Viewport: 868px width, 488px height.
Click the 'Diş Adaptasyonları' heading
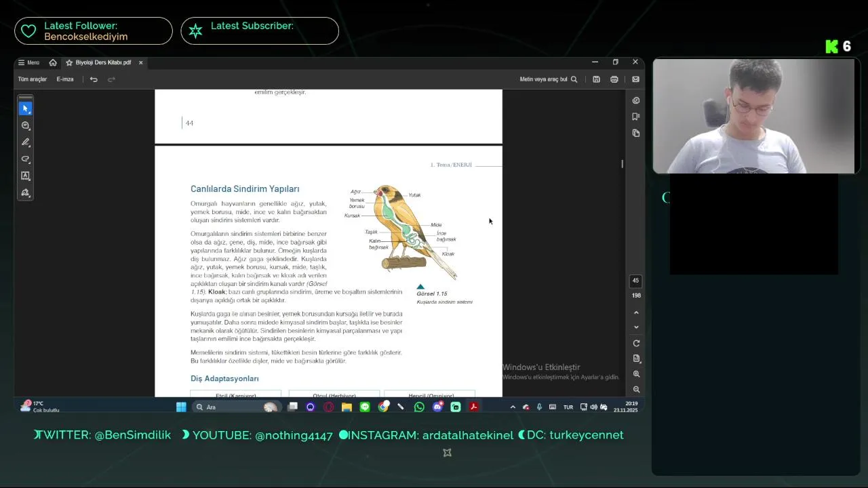pos(224,379)
